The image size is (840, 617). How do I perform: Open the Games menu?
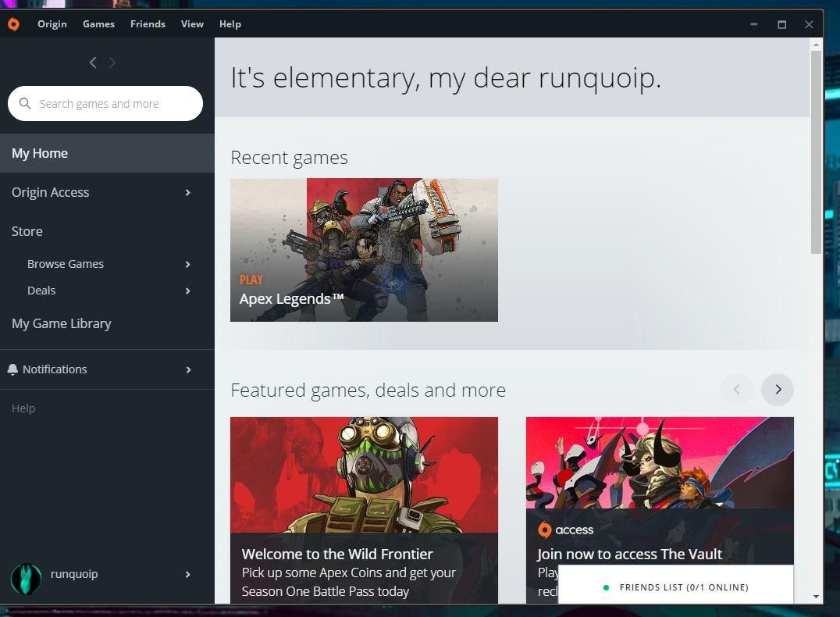(98, 24)
